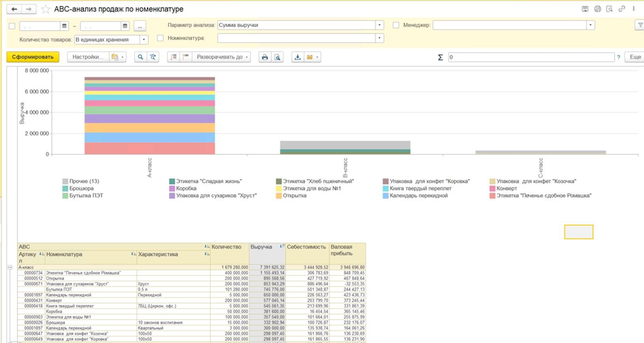This screenshot has height=343, width=644.
Task: Open the Параметр анализа dropdown
Action: [379, 26]
